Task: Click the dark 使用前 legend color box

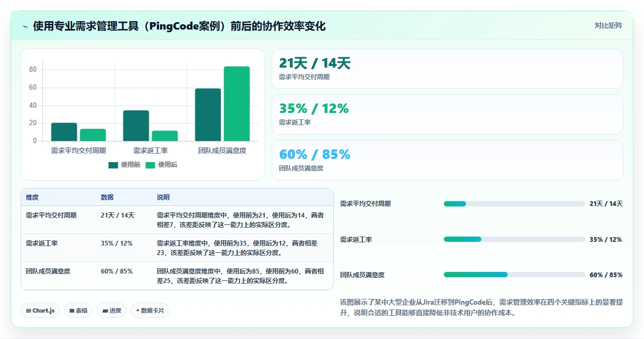Action: click(x=114, y=165)
